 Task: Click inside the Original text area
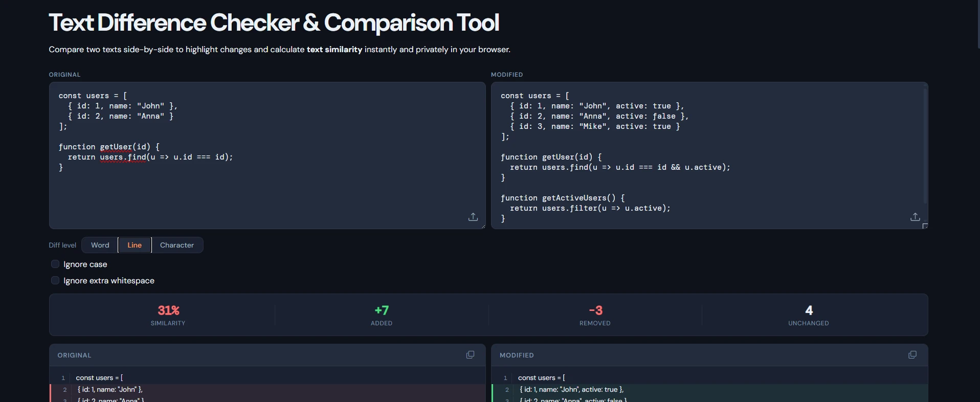point(267,155)
